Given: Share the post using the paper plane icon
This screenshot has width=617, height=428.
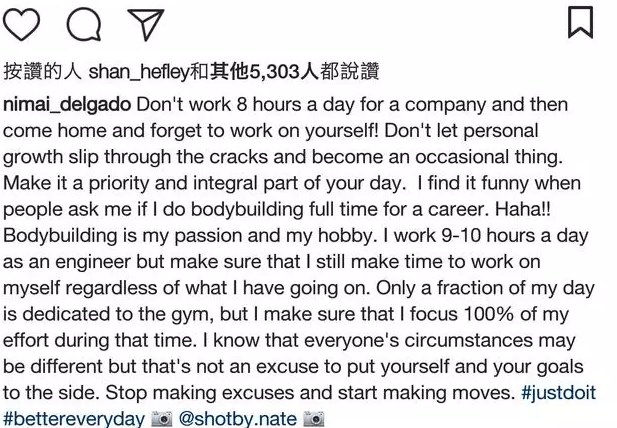Looking at the screenshot, I should tap(147, 22).
